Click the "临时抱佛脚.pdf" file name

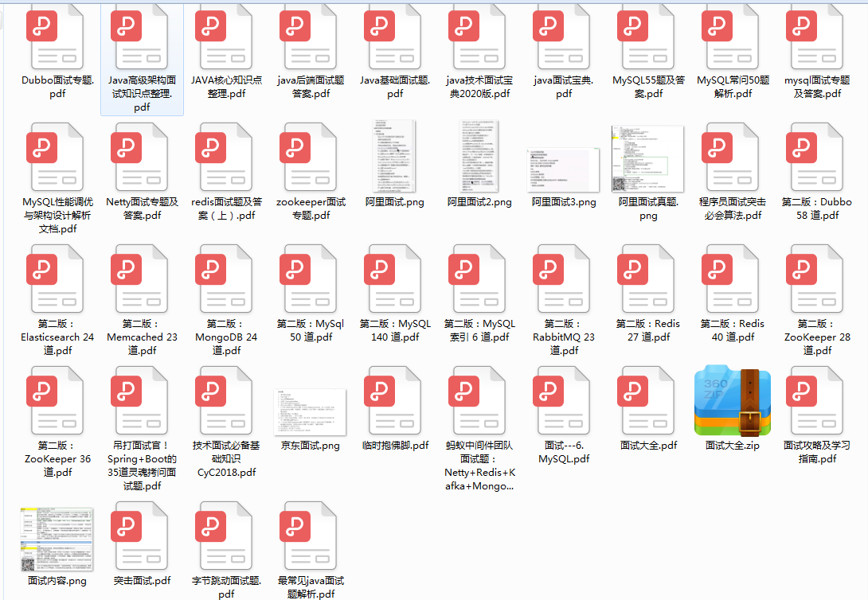click(395, 445)
